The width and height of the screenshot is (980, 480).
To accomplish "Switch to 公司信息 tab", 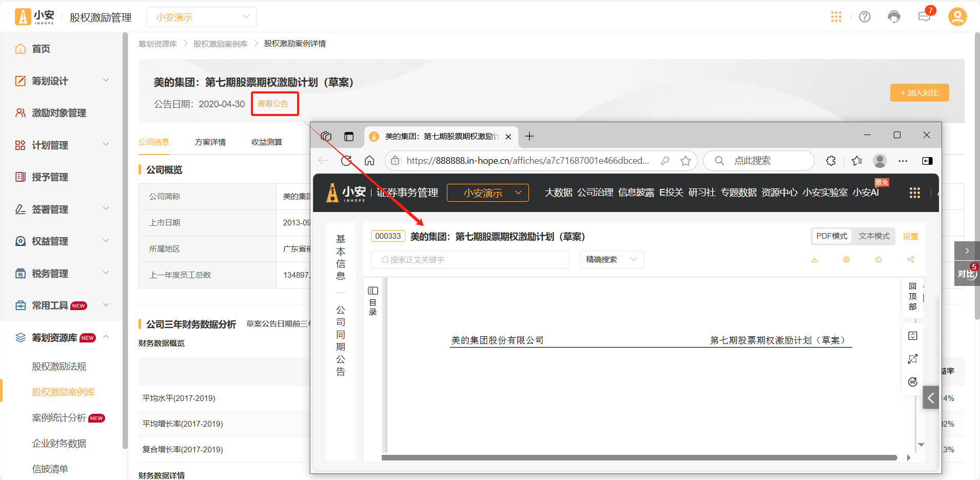I will pyautogui.click(x=154, y=142).
